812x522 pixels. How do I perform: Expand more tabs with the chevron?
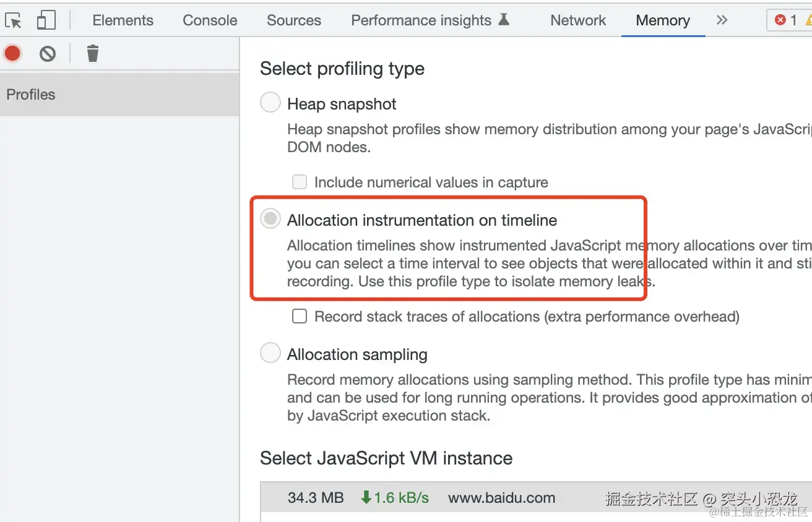pyautogui.click(x=722, y=20)
